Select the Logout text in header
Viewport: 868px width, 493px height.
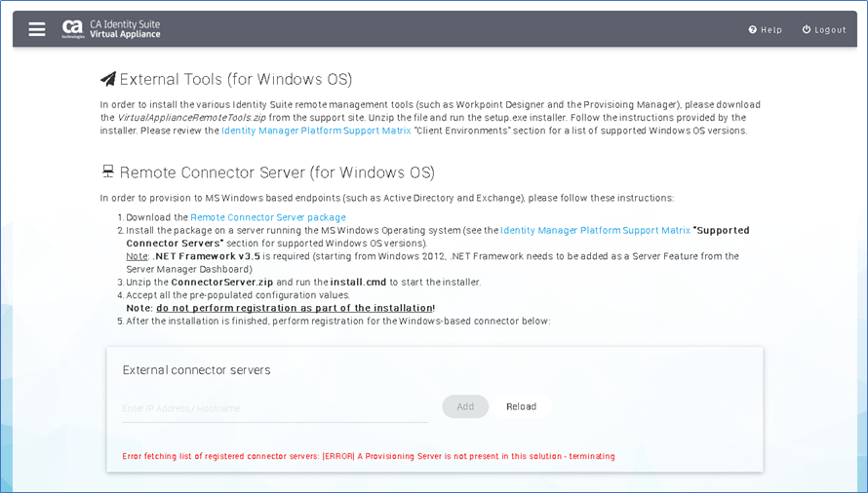pyautogui.click(x=830, y=30)
